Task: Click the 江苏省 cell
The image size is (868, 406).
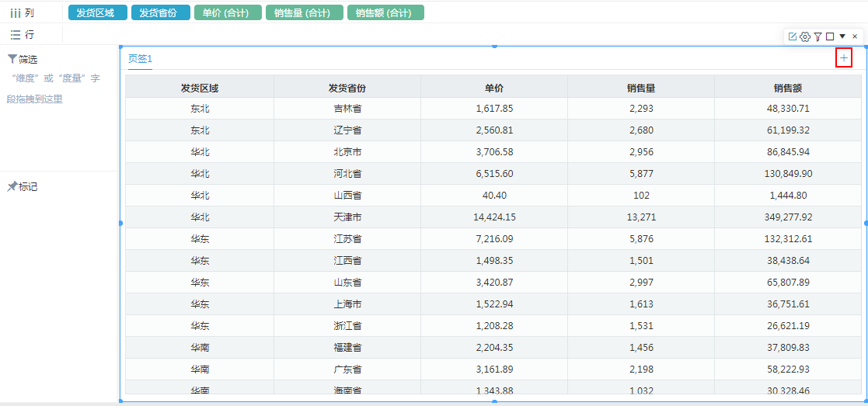Action: pyautogui.click(x=347, y=239)
